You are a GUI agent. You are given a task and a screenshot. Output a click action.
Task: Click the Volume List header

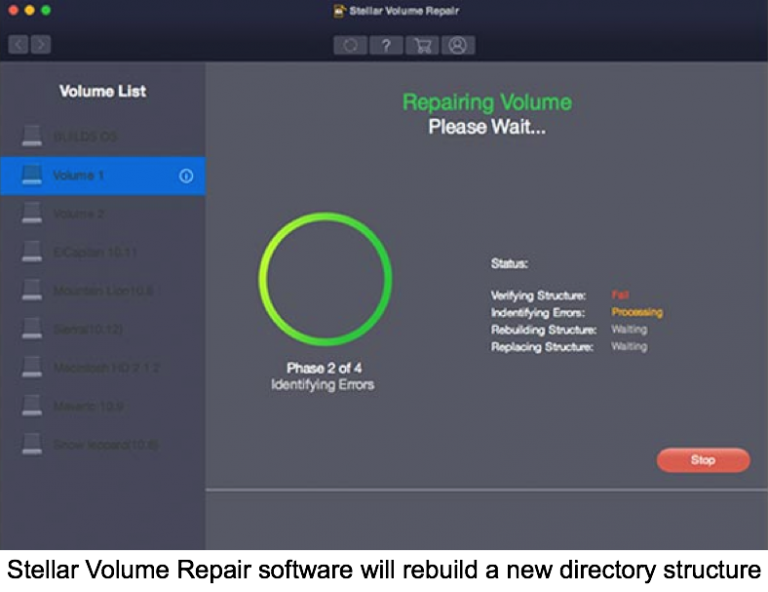click(103, 91)
